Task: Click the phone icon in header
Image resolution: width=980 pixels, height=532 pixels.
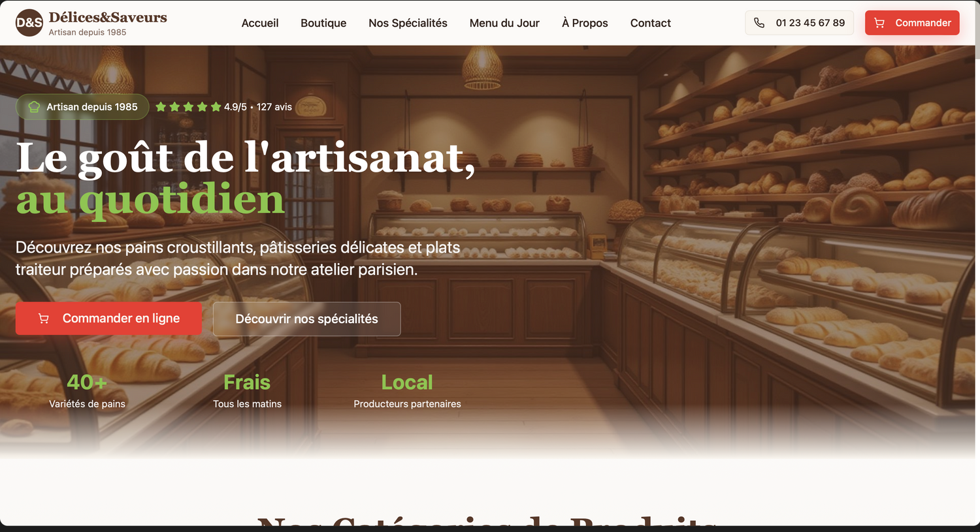Action: [x=759, y=23]
